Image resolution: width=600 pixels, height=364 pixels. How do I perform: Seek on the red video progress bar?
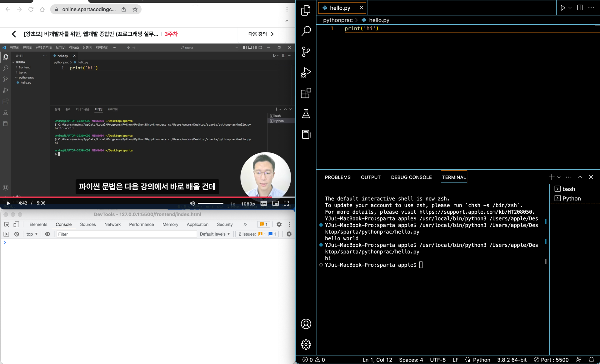coord(147,197)
